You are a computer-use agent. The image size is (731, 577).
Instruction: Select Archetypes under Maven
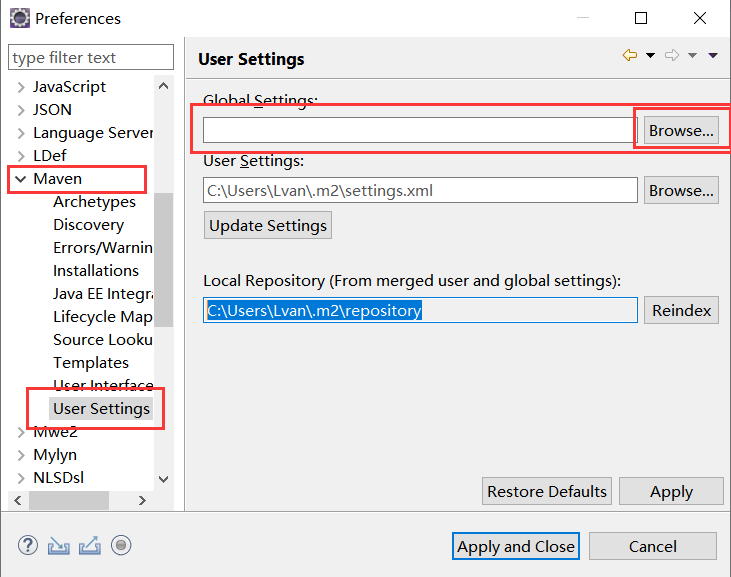pyautogui.click(x=94, y=202)
